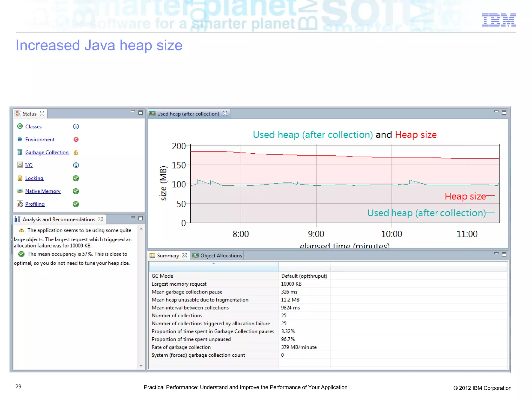532x399 pixels.
Task: Click the Native Memory chip icon
Action: coord(20,191)
